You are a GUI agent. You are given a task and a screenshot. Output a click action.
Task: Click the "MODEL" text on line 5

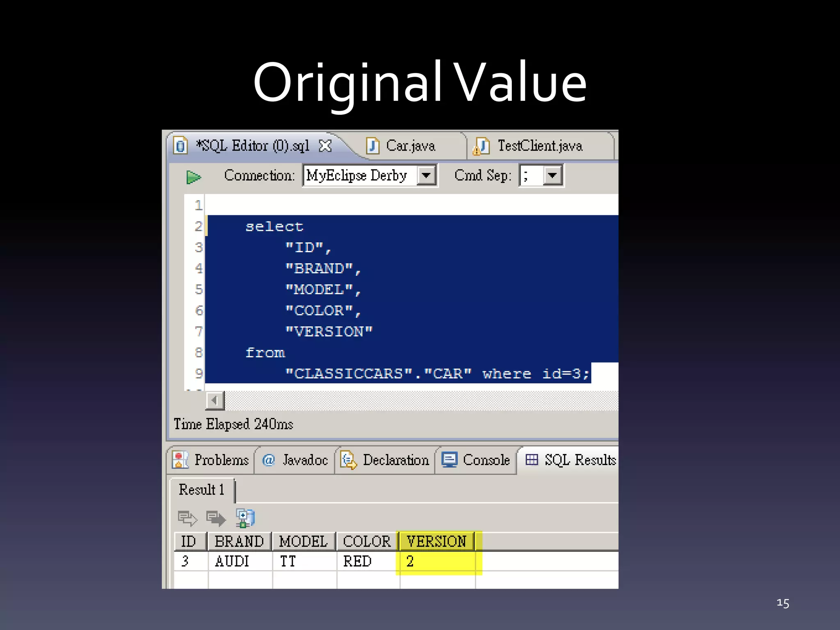pyautogui.click(x=319, y=290)
